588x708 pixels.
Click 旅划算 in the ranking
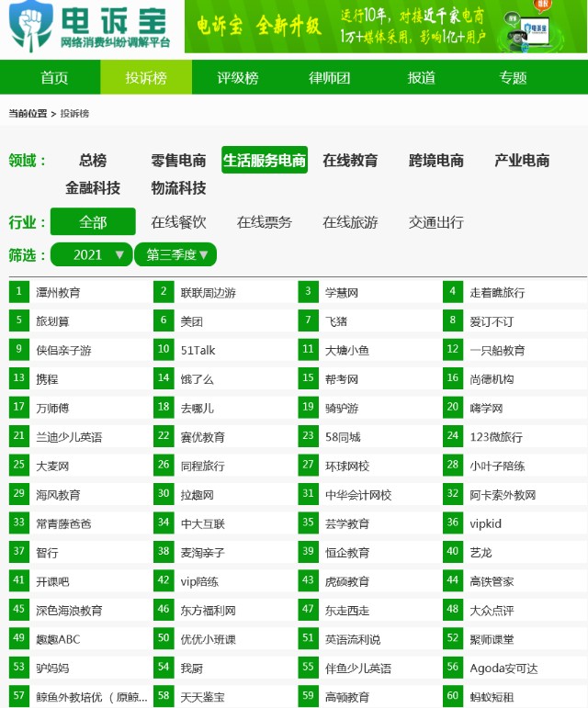(52, 321)
